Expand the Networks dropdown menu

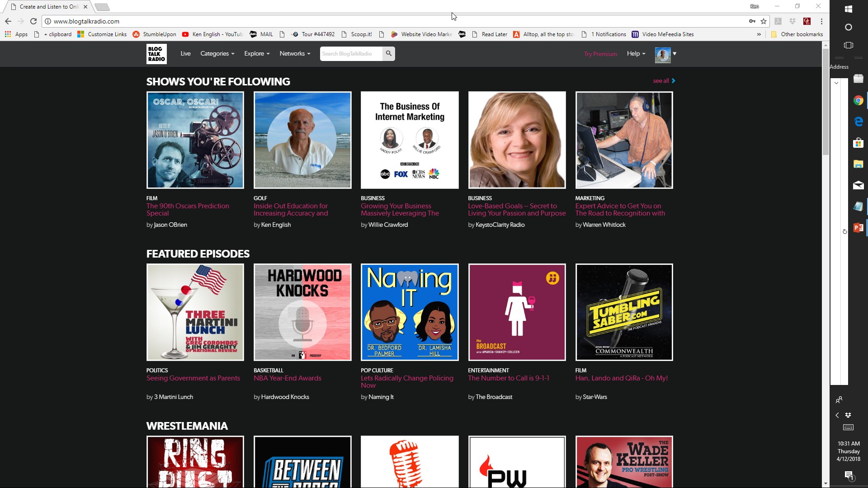[295, 54]
